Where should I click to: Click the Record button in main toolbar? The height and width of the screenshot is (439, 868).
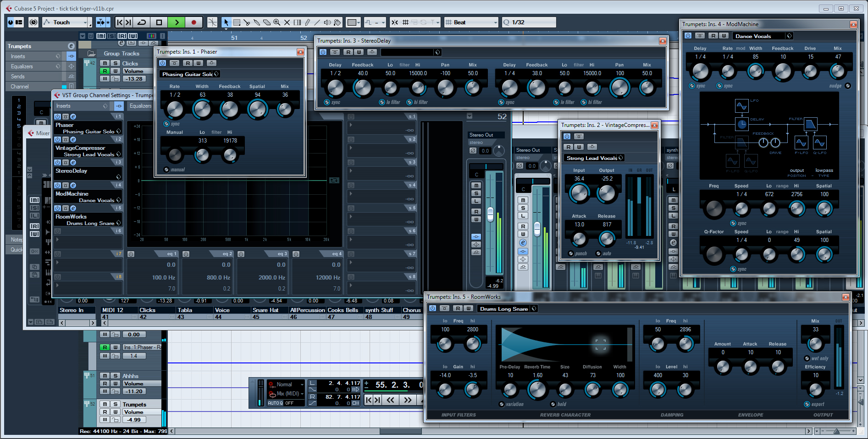point(194,22)
